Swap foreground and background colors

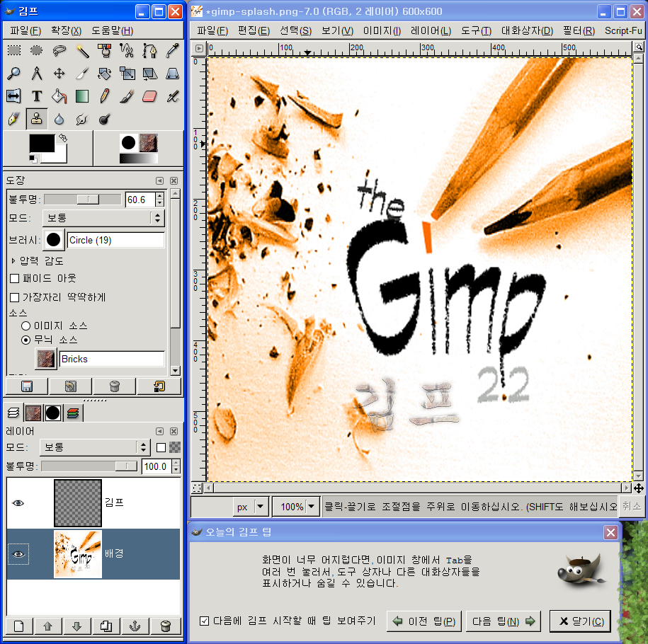(x=63, y=137)
